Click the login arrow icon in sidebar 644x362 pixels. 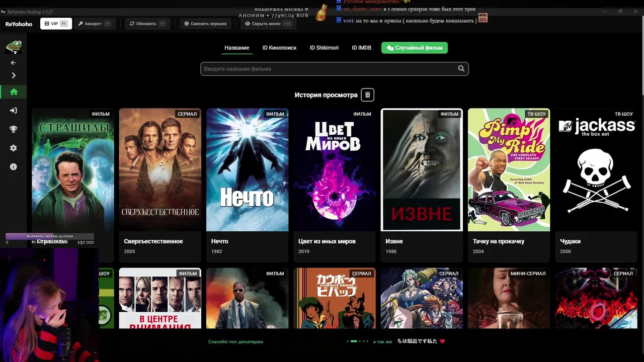pyautogui.click(x=14, y=111)
